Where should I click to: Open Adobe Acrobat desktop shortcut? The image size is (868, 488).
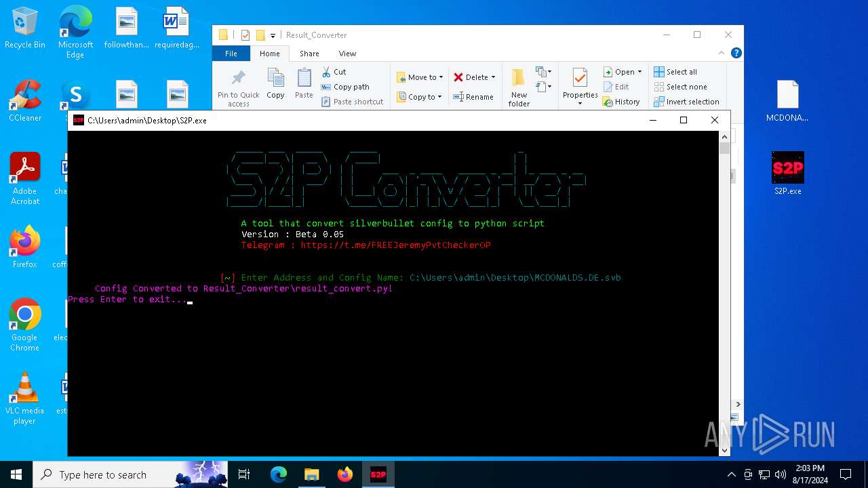point(25,179)
